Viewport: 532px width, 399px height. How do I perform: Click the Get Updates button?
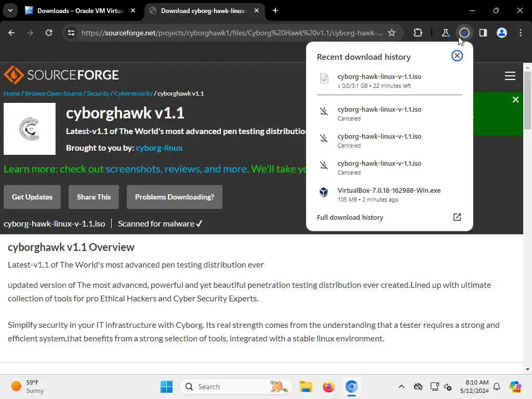(32, 197)
